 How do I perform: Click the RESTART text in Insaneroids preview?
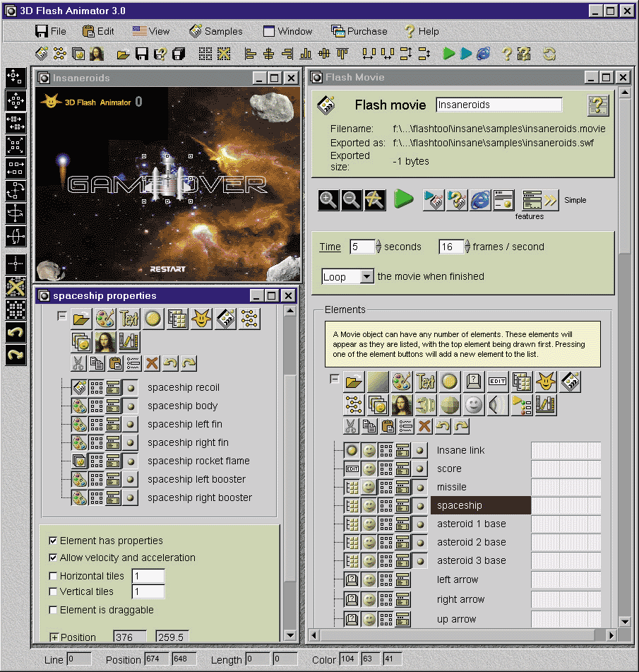point(167,269)
